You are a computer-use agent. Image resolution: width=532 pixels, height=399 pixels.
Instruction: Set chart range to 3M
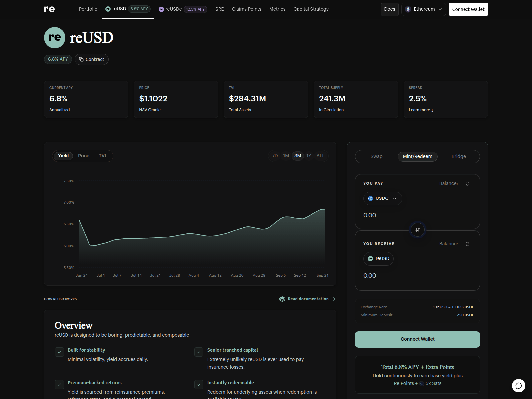point(298,156)
